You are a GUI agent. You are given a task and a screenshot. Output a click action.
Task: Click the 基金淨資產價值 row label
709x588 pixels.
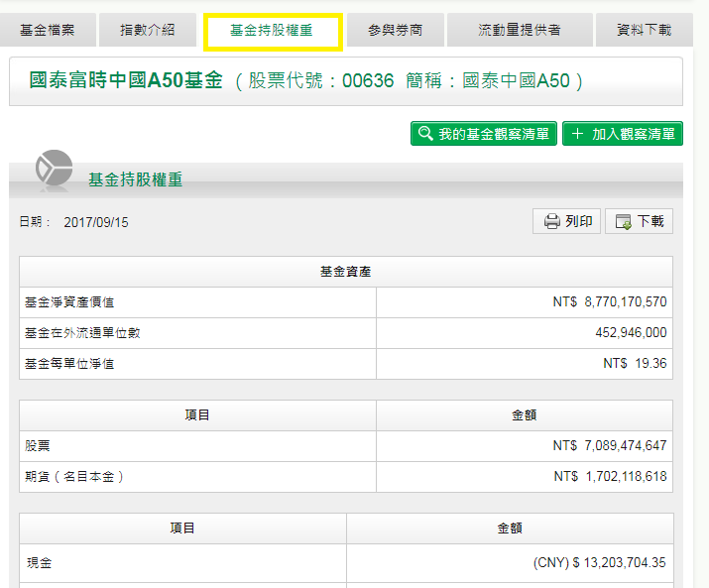(x=69, y=302)
